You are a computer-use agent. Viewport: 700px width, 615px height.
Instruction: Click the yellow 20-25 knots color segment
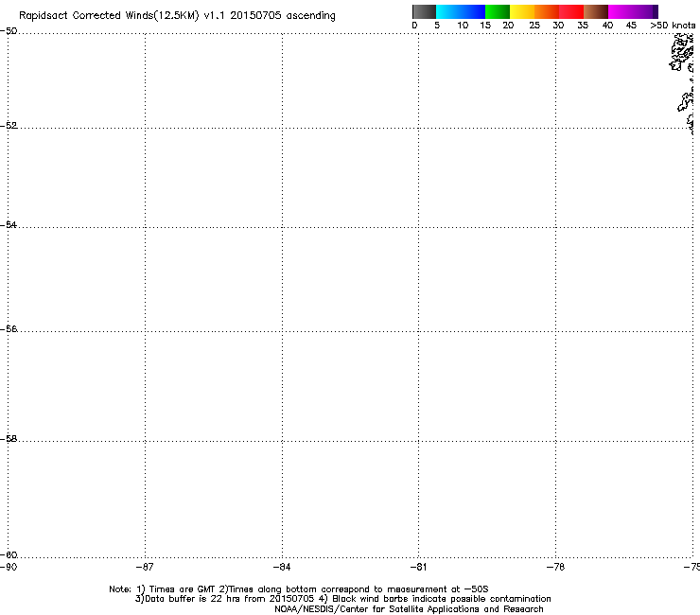[x=522, y=11]
